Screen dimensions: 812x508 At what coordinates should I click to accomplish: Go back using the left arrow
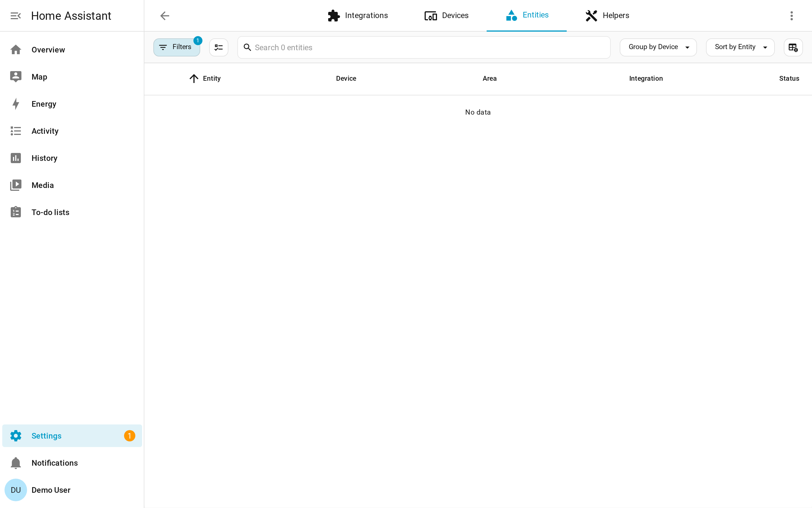point(164,16)
